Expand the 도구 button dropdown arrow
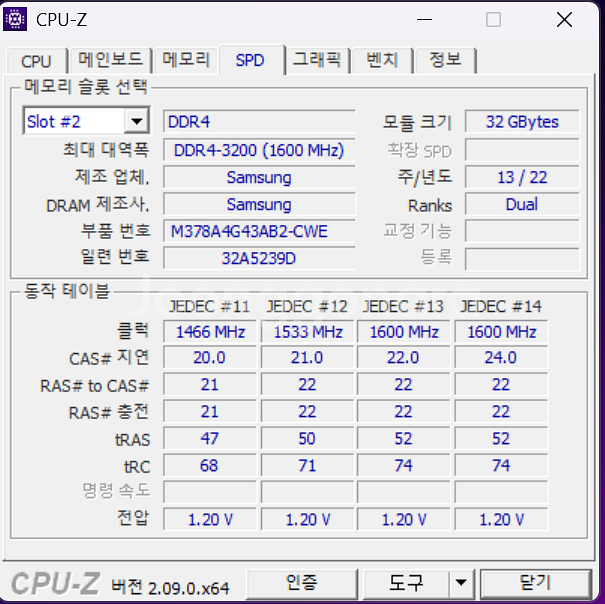 coord(460,582)
